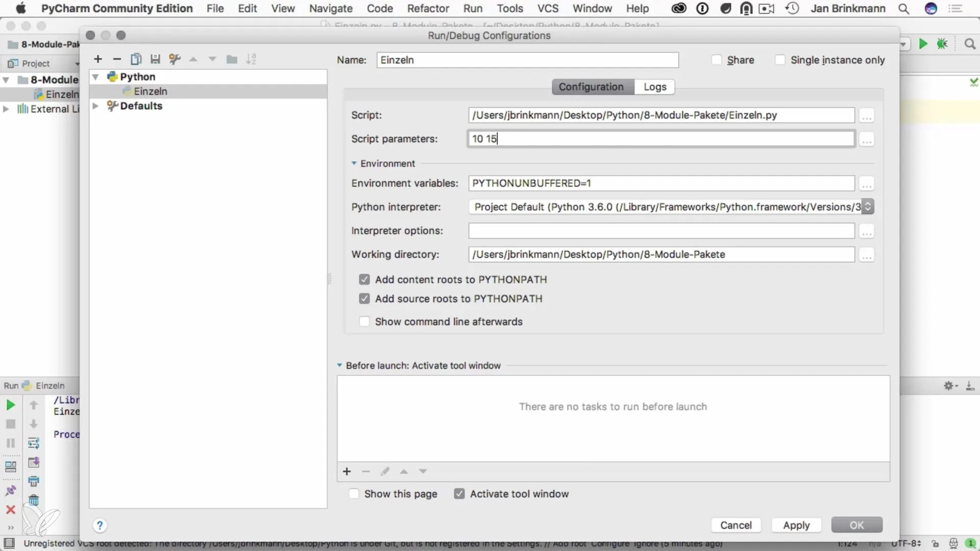
Task: Click the Name input field
Action: [527, 60]
